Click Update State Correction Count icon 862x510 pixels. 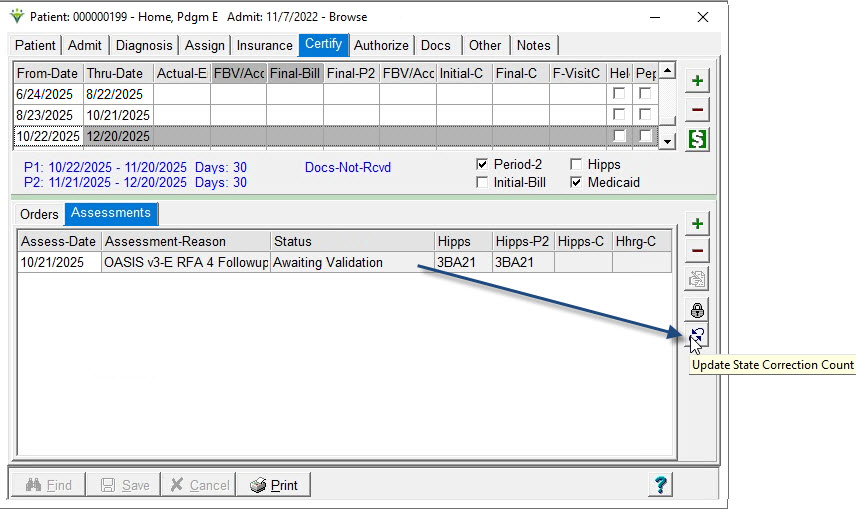[697, 338]
